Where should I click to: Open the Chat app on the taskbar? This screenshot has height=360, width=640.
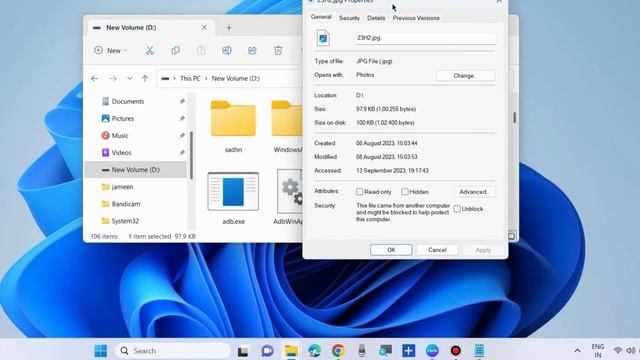(267, 351)
